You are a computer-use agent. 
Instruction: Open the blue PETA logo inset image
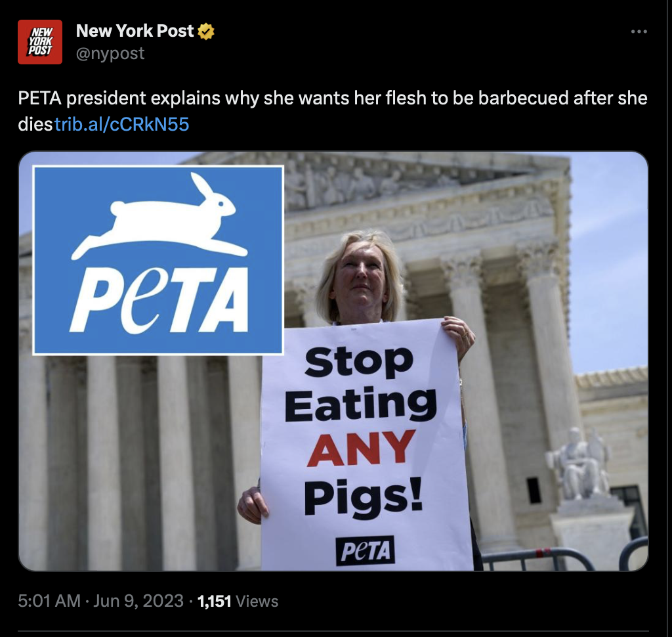coord(158,260)
